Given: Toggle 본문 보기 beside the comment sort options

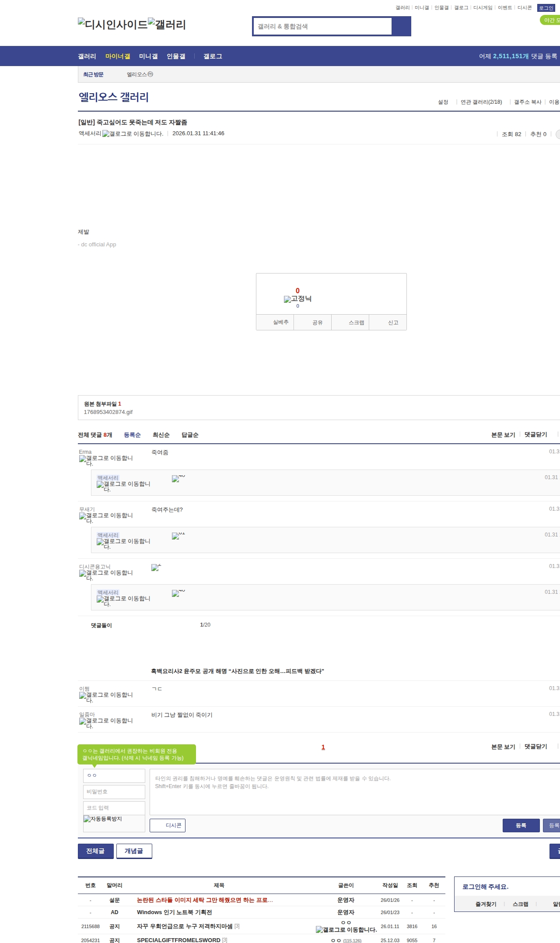Looking at the screenshot, I should tap(503, 435).
